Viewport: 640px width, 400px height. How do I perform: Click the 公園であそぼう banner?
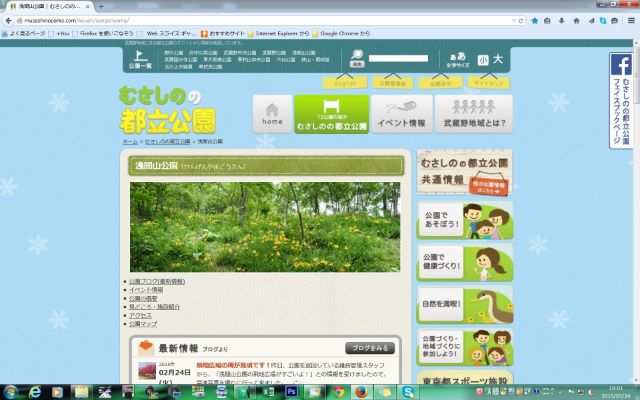464,220
